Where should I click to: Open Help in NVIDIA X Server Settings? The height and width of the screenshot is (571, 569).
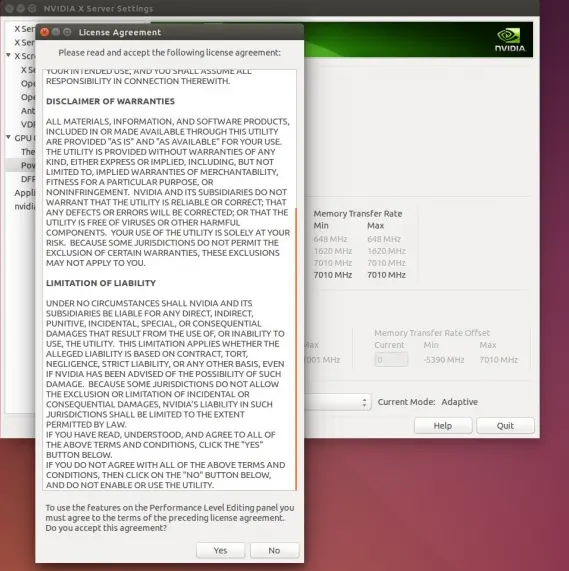point(443,425)
